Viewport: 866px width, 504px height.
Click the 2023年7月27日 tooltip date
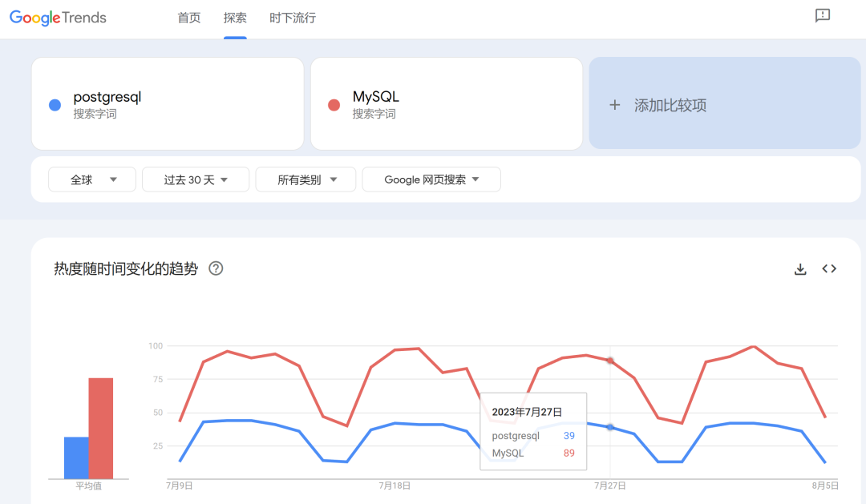coord(527,412)
